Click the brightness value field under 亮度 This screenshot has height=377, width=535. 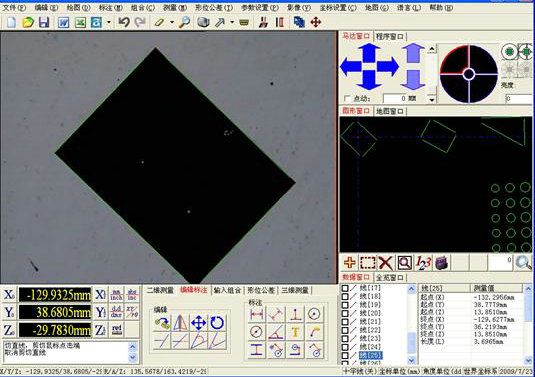pyautogui.click(x=519, y=99)
